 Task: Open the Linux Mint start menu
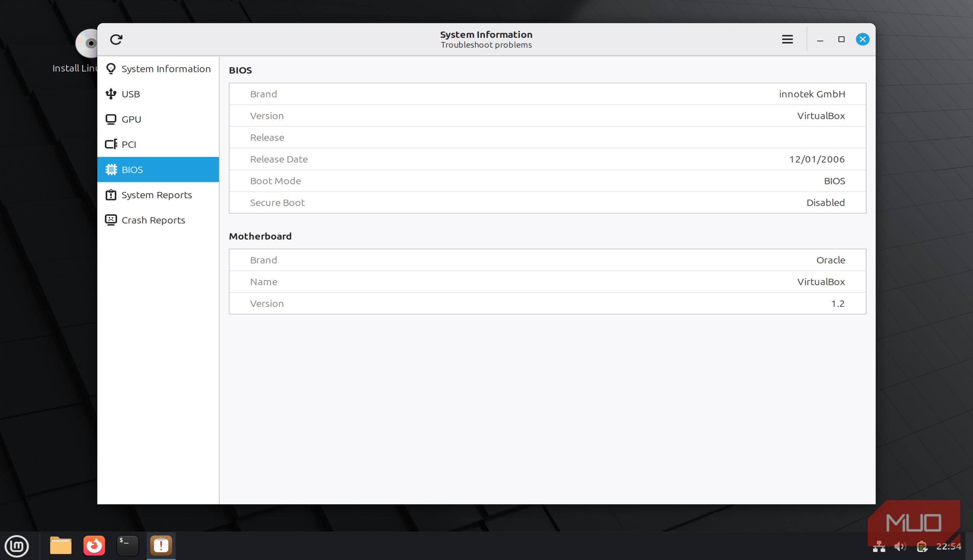coord(17,546)
